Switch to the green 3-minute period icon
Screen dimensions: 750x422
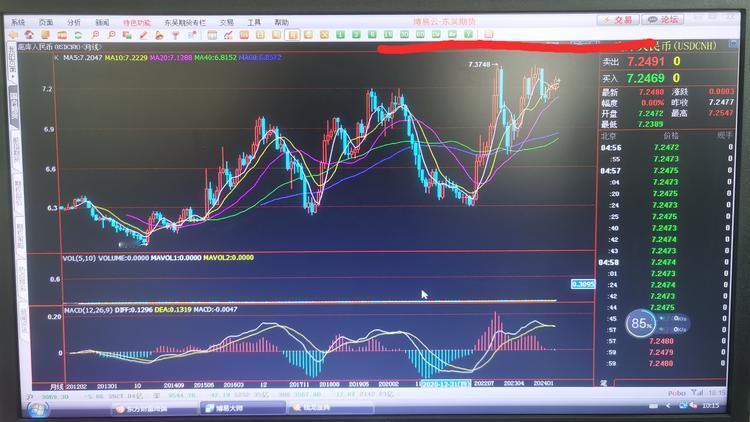click(x=356, y=34)
